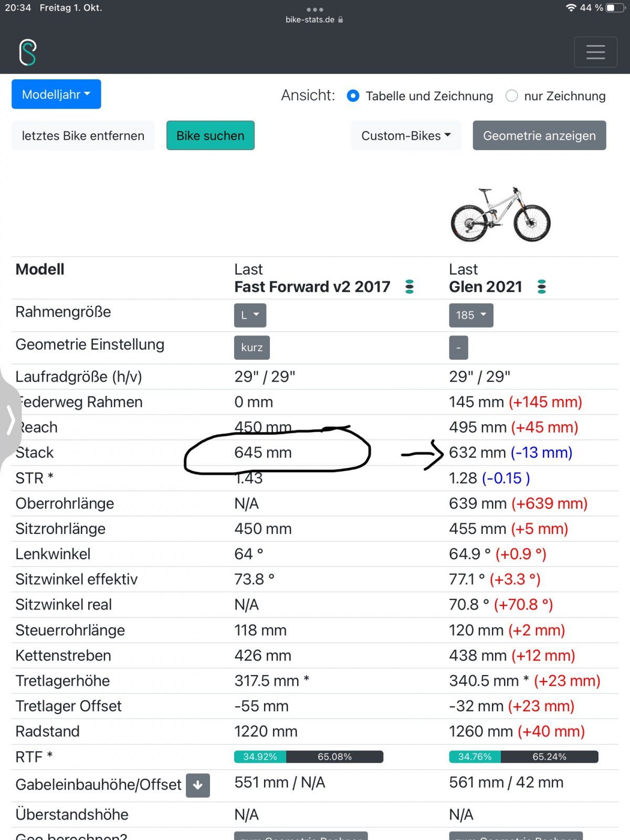Open the Modelljahr dropdown
Image resolution: width=630 pixels, height=840 pixels.
pos(56,94)
